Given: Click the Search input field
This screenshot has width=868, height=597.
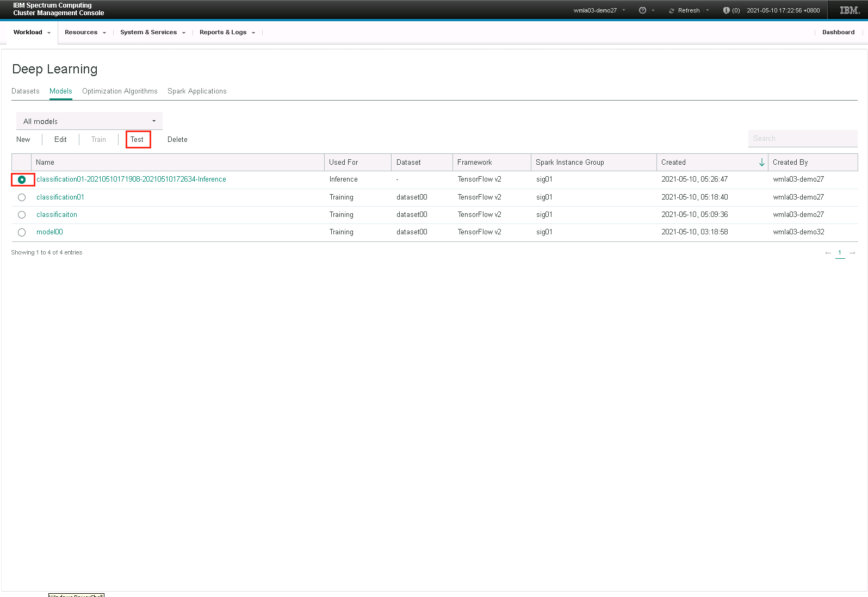Looking at the screenshot, I should pos(803,138).
